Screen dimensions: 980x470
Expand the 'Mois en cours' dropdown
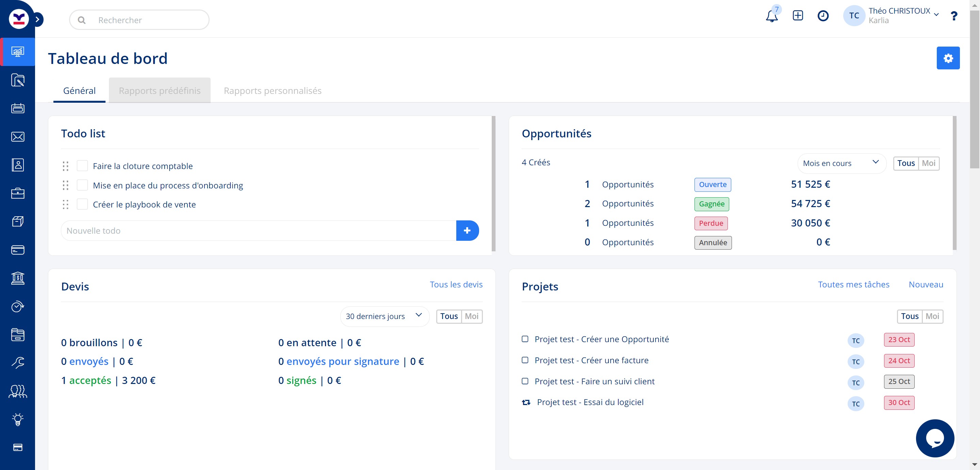pyautogui.click(x=841, y=163)
